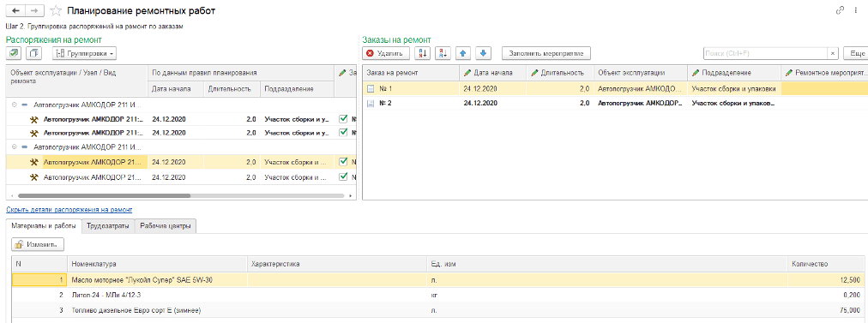Collapse the first Автопогрузчик АМКОДОР 211 group
This screenshot has width=868, height=323.
pos(15,104)
